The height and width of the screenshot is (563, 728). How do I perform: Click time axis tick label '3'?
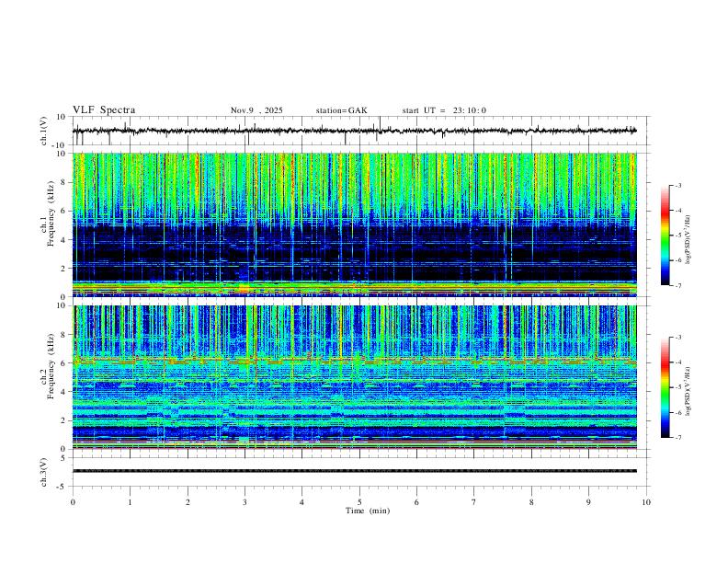tap(245, 502)
